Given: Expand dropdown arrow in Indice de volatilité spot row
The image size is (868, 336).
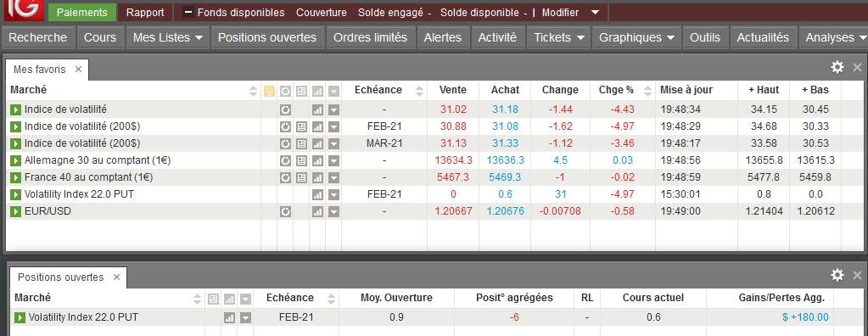Looking at the screenshot, I should [x=333, y=109].
